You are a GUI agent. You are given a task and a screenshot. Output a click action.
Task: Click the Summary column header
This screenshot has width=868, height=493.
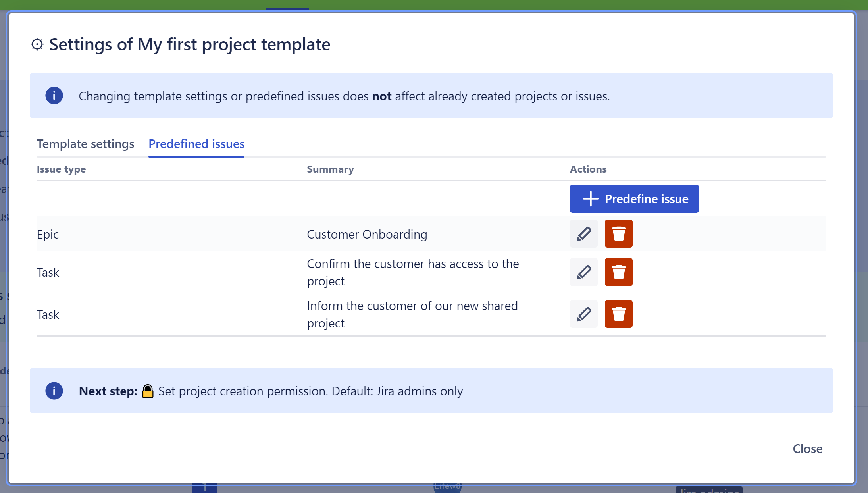pos(330,169)
